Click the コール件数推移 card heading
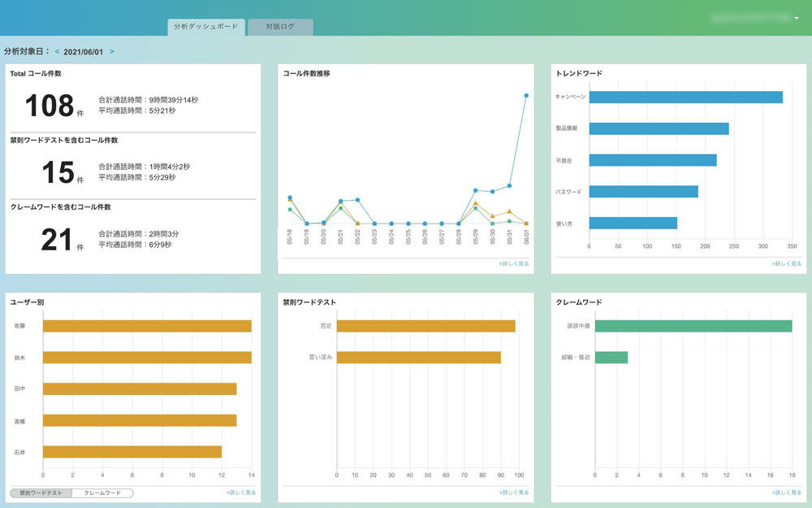This screenshot has height=508, width=812. [307, 74]
